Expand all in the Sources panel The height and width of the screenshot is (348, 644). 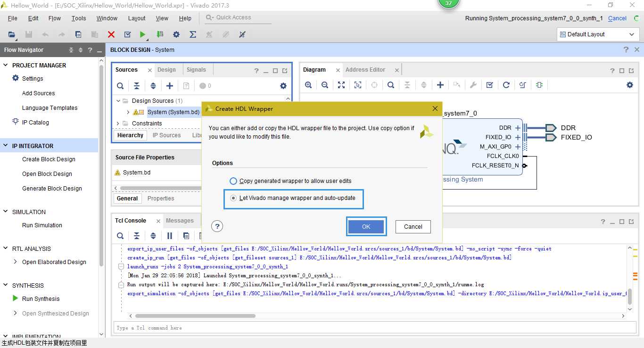(x=153, y=86)
